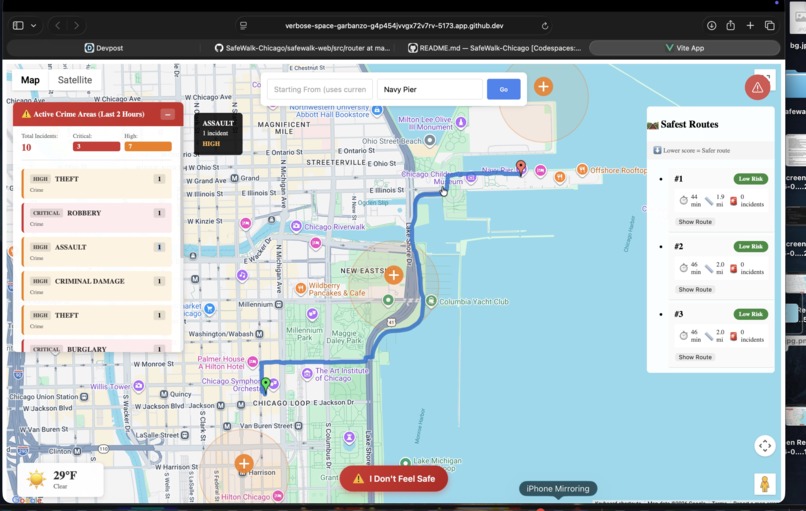Click the github.dev address bar

[x=394, y=26]
